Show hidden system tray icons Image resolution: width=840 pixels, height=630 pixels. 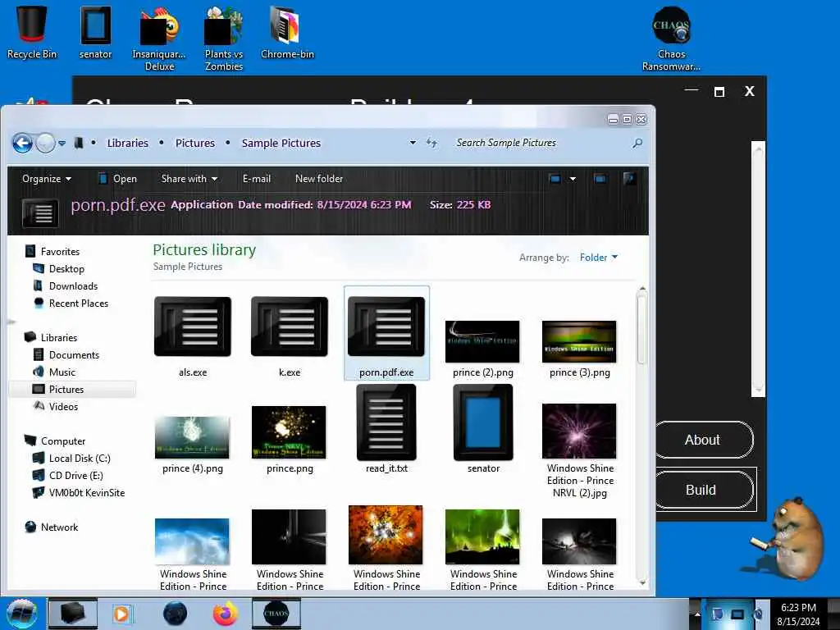[697, 614]
